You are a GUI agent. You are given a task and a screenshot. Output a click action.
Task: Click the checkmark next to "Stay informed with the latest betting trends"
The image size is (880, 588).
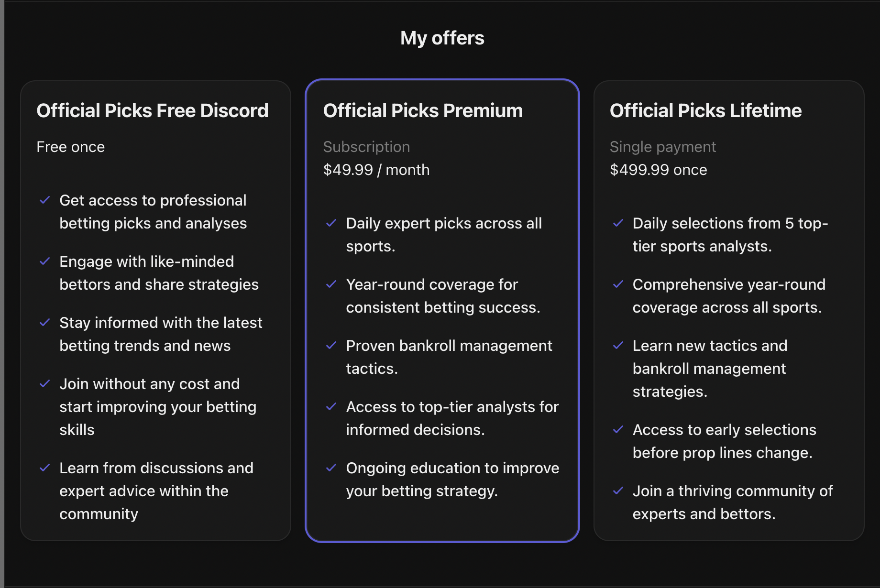45,322
